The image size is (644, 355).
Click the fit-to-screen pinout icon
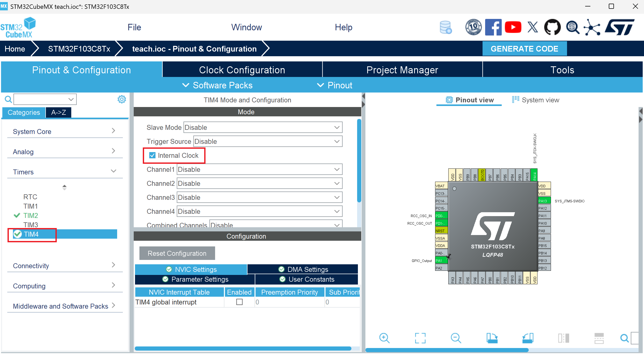tap(420, 338)
